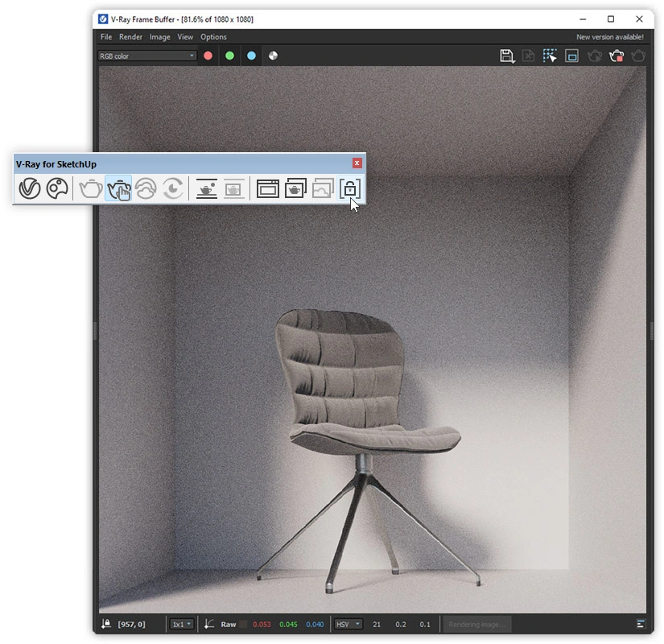Click the New version available link
664x644 pixels.
click(x=608, y=36)
